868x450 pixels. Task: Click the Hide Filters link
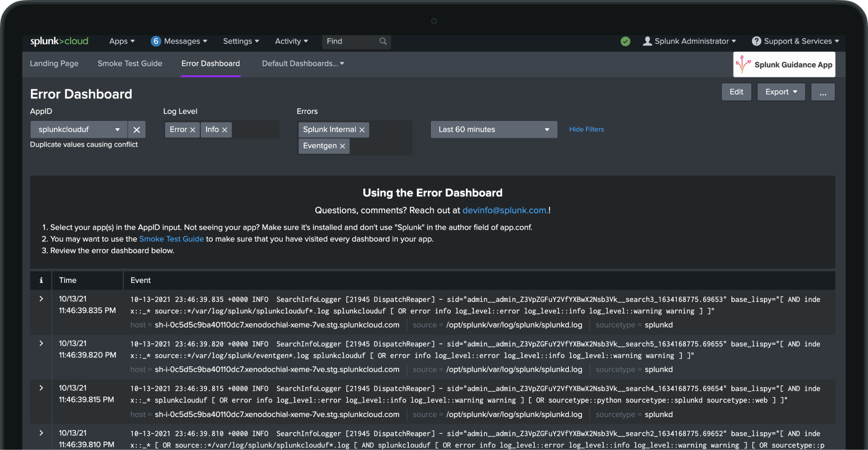(x=586, y=130)
